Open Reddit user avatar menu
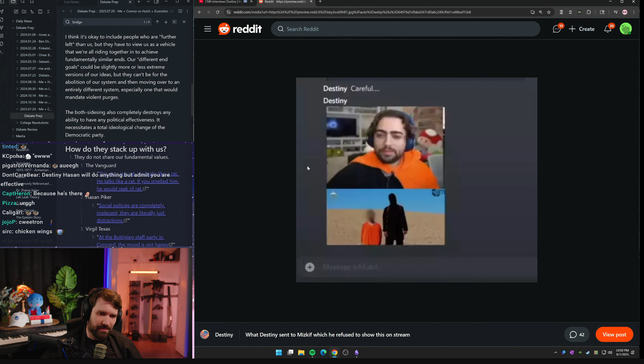Screen dimensions: 644x364 tap(625, 29)
